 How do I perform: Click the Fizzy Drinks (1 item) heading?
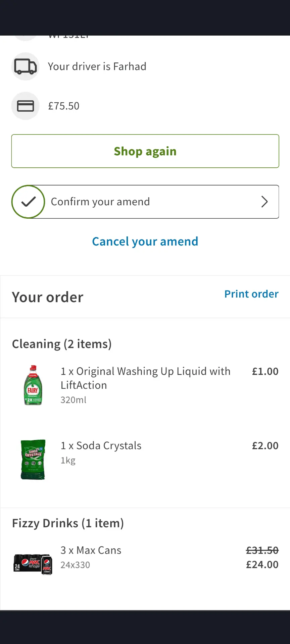(68, 523)
